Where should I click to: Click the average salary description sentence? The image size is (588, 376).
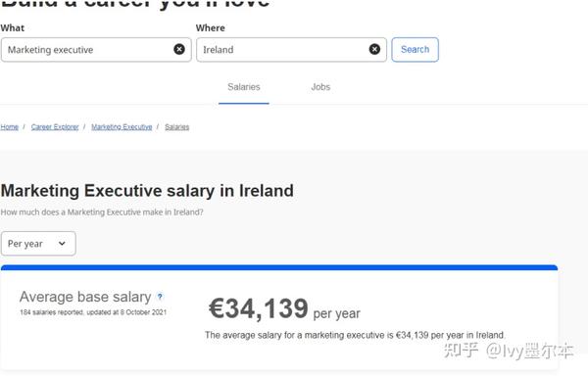355,335
